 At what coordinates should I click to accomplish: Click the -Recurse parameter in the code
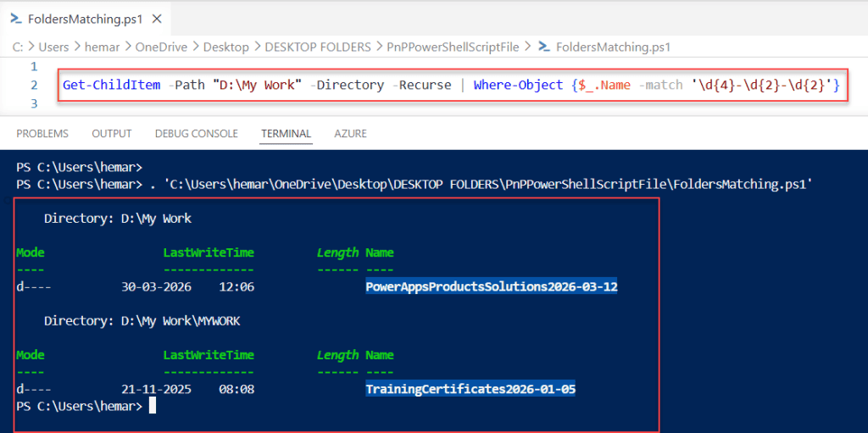tap(424, 86)
